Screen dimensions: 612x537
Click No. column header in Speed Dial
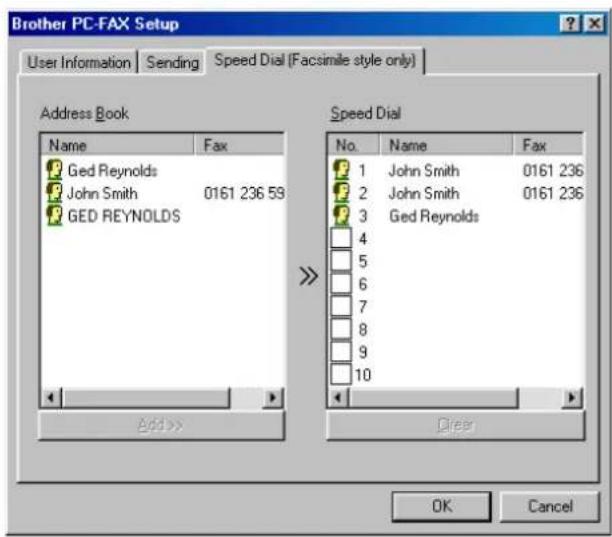click(354, 145)
